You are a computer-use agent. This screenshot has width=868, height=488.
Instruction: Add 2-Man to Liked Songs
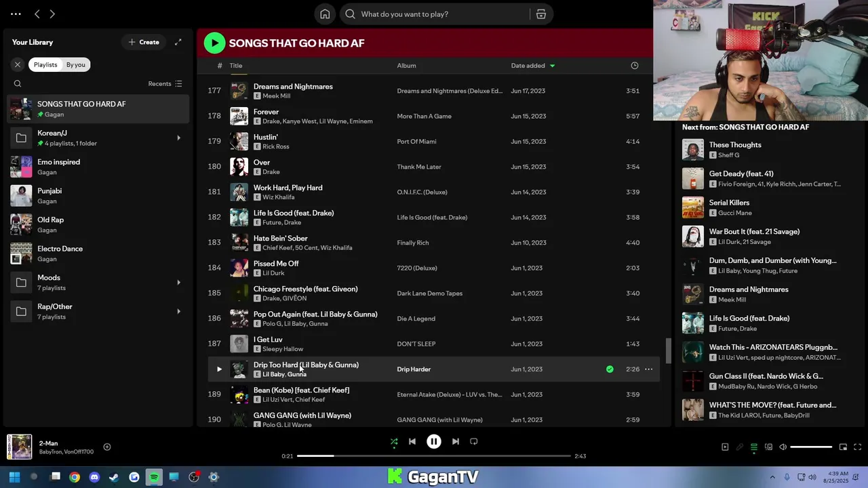tap(107, 447)
